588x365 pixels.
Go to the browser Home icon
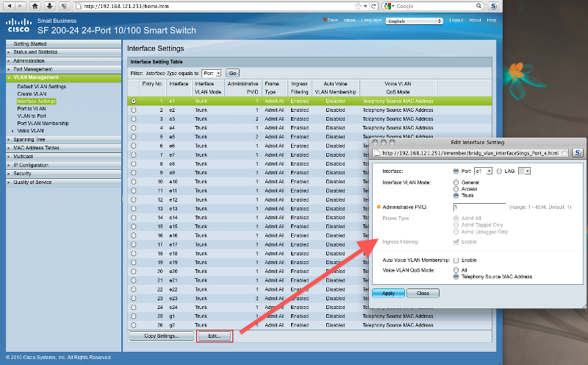tap(35, 6)
